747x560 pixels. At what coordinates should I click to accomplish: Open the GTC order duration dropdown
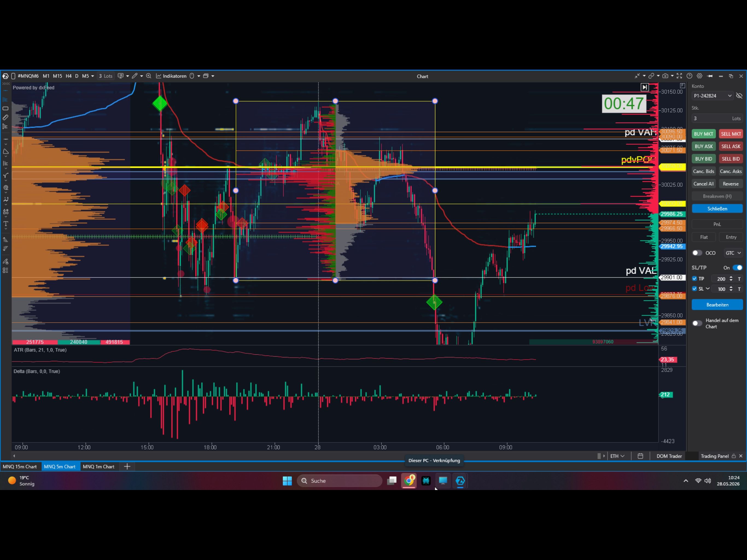(733, 253)
